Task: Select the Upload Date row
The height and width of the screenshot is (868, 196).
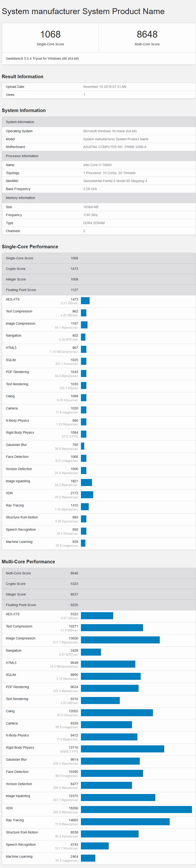Action: pyautogui.click(x=99, y=87)
